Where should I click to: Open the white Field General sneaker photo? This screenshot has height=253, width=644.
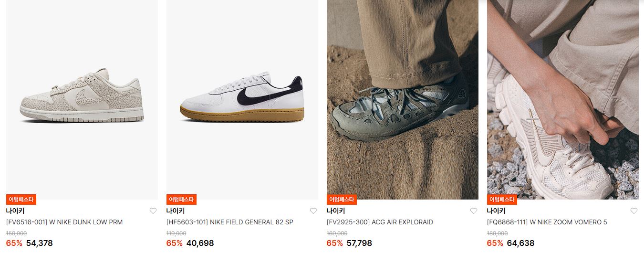[242, 100]
